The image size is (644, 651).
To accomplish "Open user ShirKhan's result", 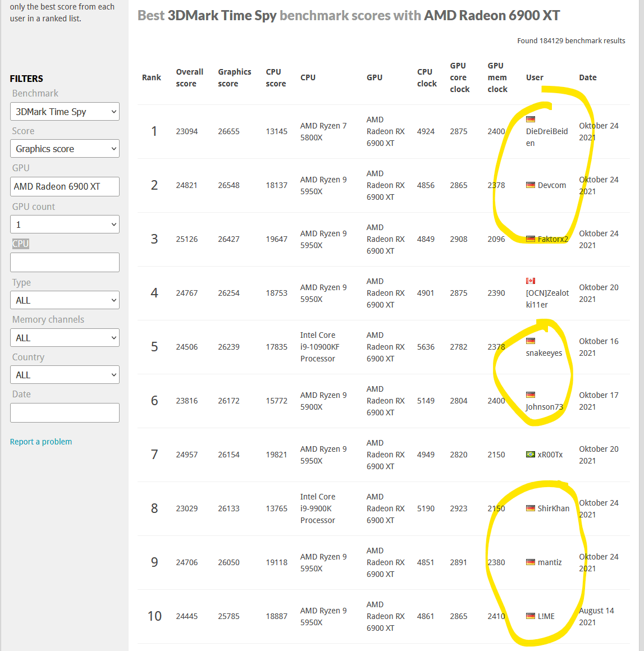I will [554, 508].
